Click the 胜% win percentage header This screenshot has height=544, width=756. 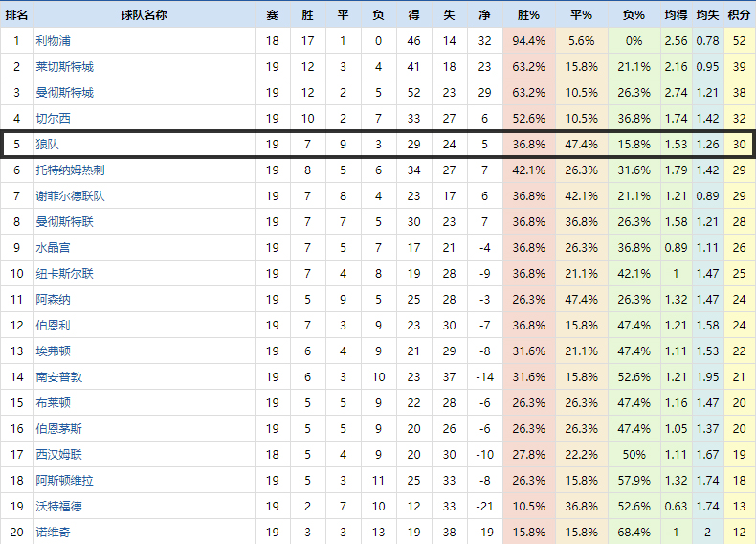[528, 15]
